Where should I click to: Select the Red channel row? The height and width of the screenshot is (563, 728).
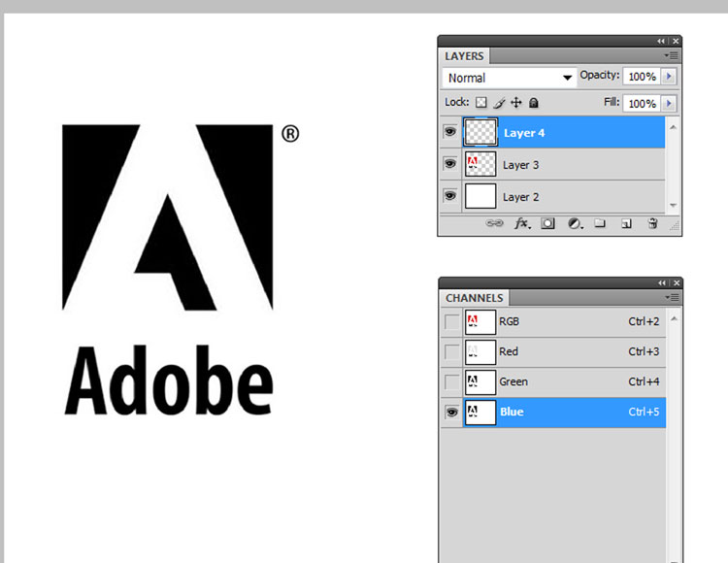[553, 351]
